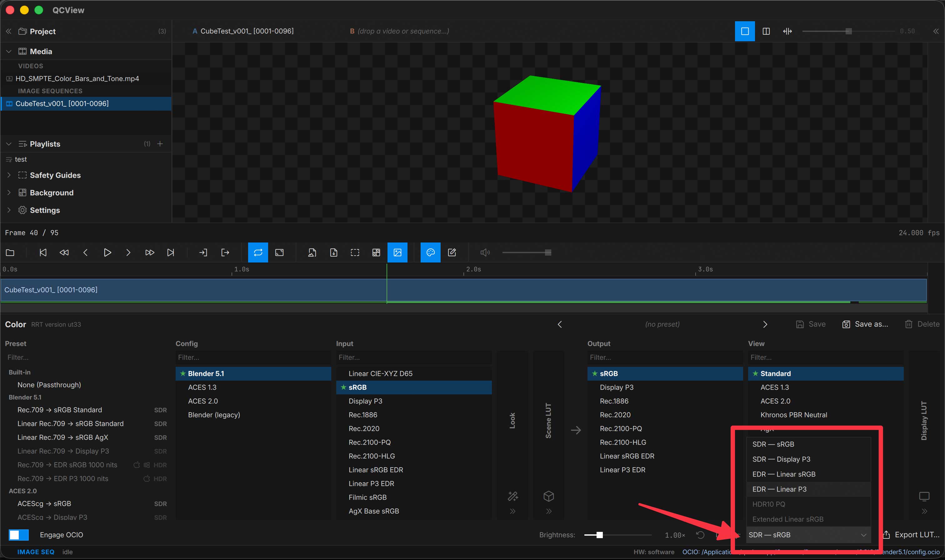Select split wipe compare view
945x560 pixels.
coord(788,31)
